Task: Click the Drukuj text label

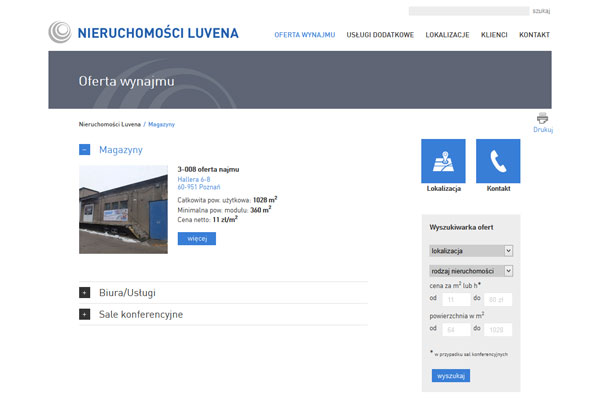Action: click(543, 129)
